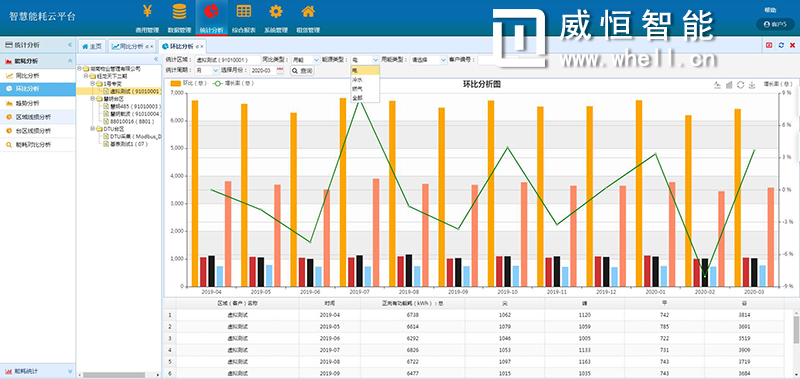Open the calendar picker icon
This screenshot has height=379, width=800.
click(280, 71)
